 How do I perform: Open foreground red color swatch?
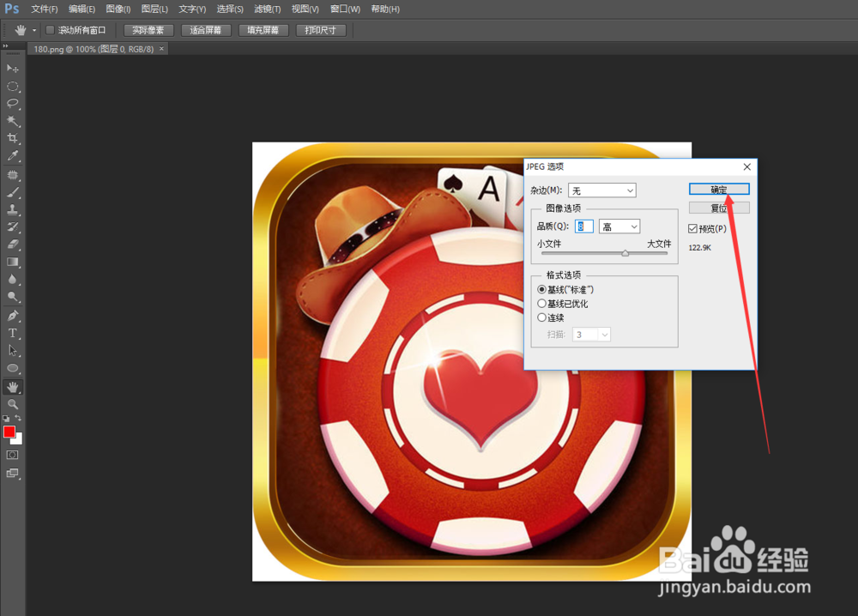click(x=9, y=432)
